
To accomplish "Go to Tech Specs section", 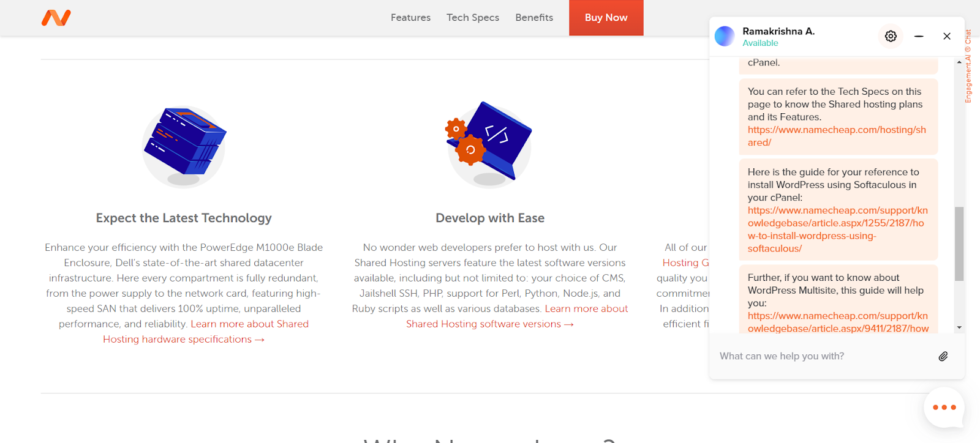I will (x=473, y=18).
